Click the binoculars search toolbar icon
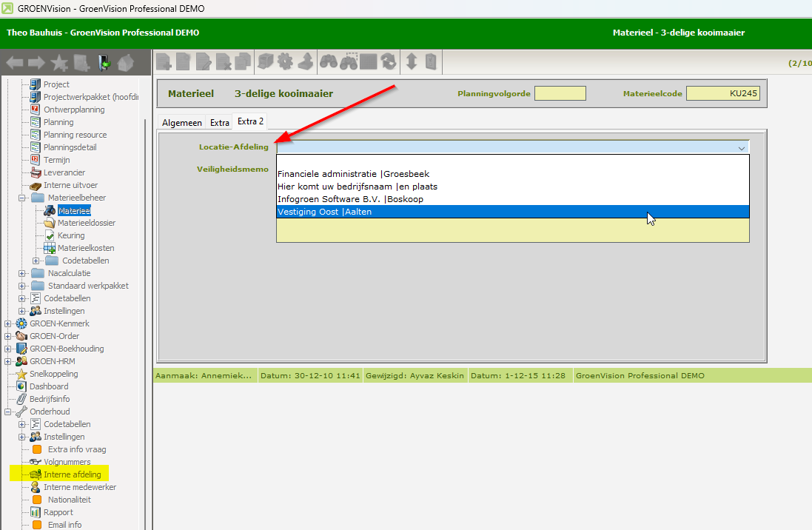 pos(329,62)
